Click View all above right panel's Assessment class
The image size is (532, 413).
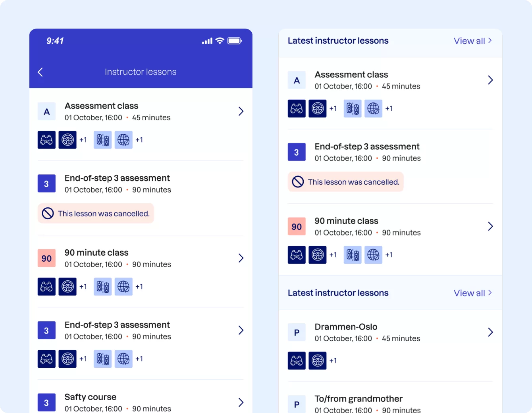click(473, 41)
